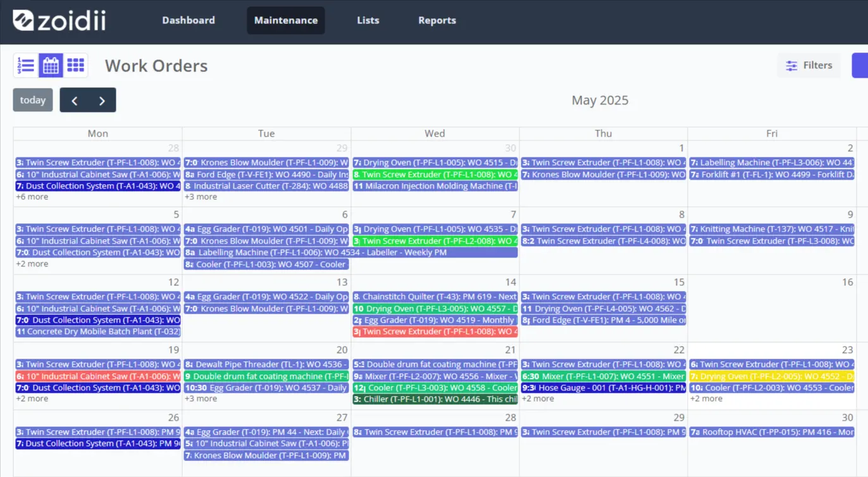Open Twin Screw Extruder PM event on May 28
Image resolution: width=868 pixels, height=477 pixels.
(x=435, y=432)
